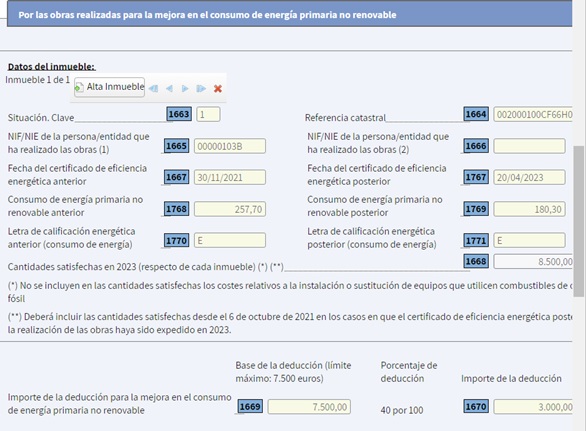
Task: Click the '40 por 100' percentage text
Action: pyautogui.click(x=402, y=410)
